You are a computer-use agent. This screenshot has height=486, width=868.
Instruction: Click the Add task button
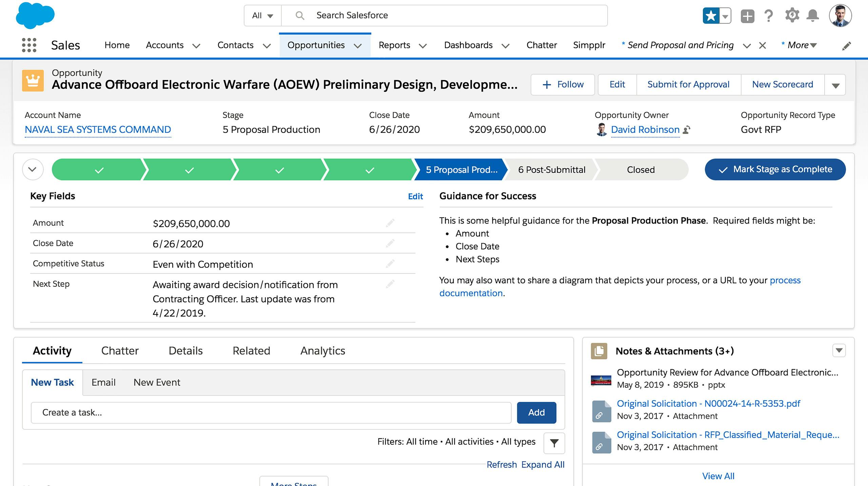tap(536, 412)
